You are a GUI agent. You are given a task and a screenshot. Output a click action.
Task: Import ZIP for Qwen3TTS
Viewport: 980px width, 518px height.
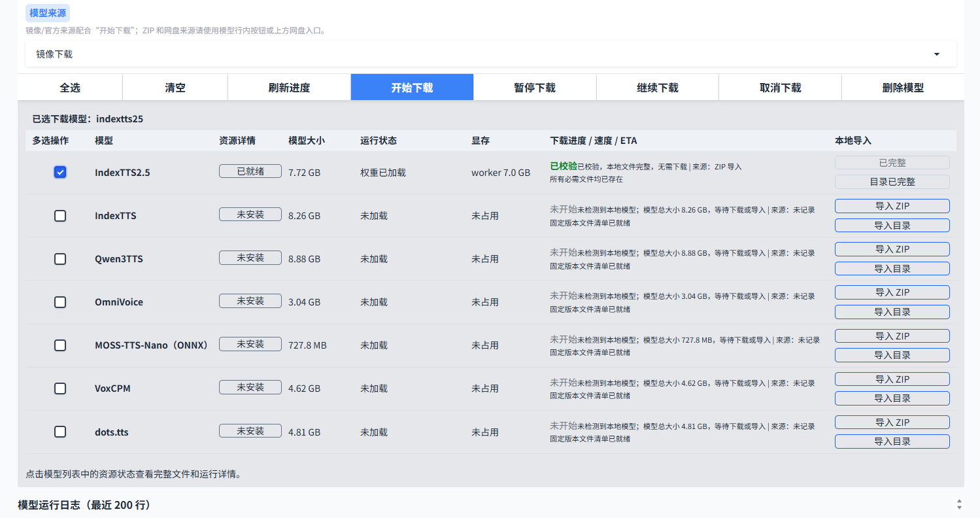(892, 249)
